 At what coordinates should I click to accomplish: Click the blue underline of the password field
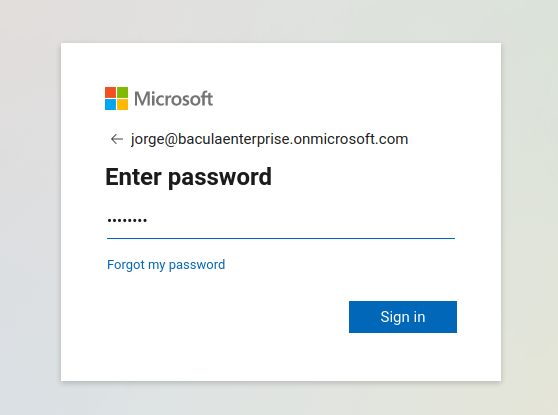tap(281, 238)
